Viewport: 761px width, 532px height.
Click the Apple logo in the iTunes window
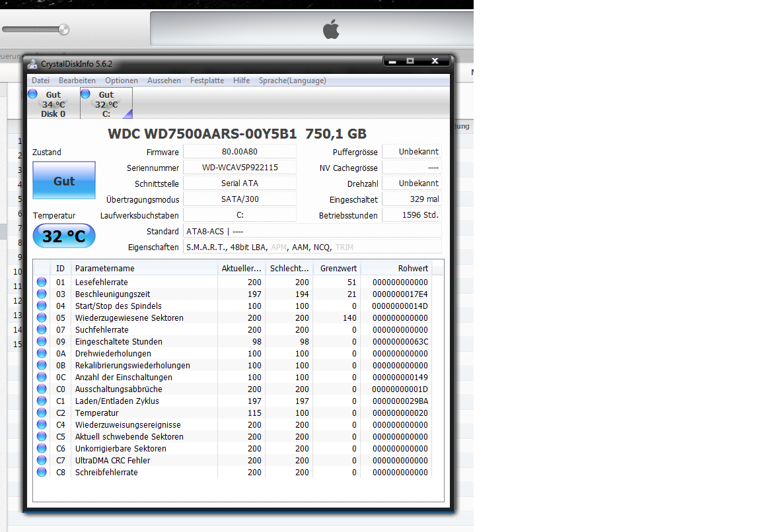[x=331, y=29]
